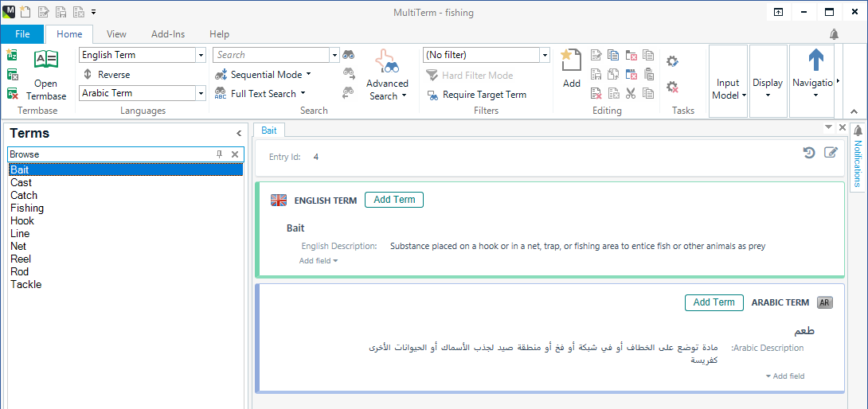Open the Help ribbon tab
The height and width of the screenshot is (409, 868).
point(219,33)
